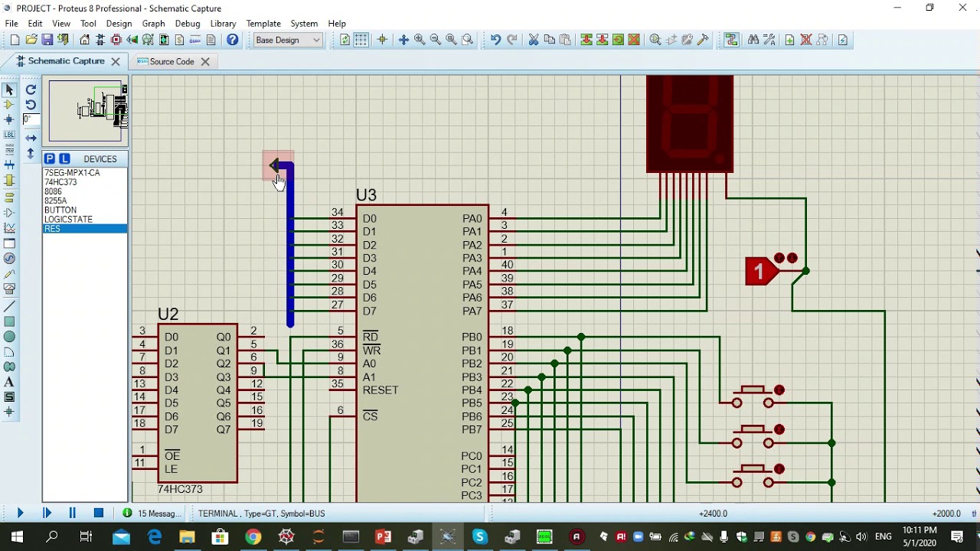Image resolution: width=980 pixels, height=551 pixels.
Task: Click the overview thumbnail of the schematic
Action: tap(86, 111)
